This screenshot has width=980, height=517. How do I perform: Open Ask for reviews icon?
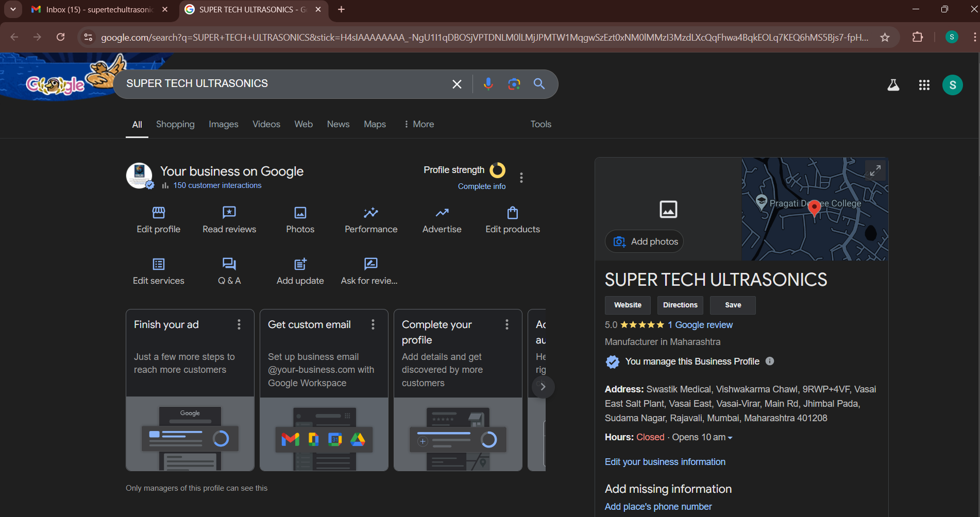371,264
